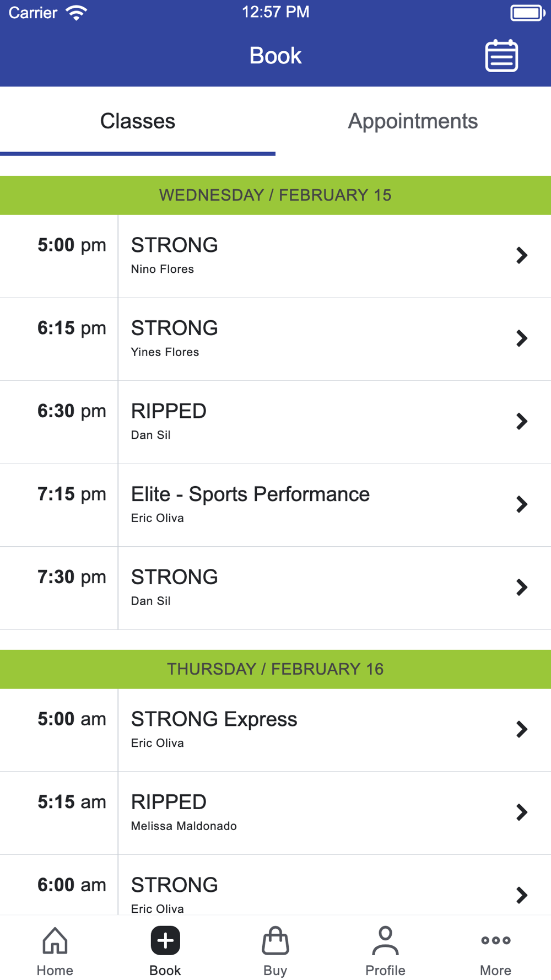The image size is (551, 980).
Task: Open the Buy shopping bag icon
Action: pyautogui.click(x=275, y=940)
